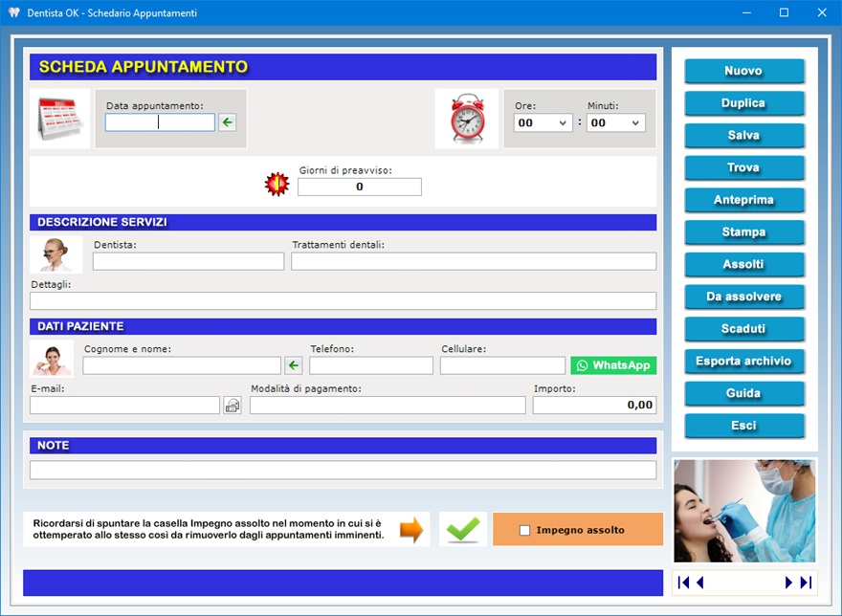
Task: Click the Cognome e nome field
Action: [182, 365]
